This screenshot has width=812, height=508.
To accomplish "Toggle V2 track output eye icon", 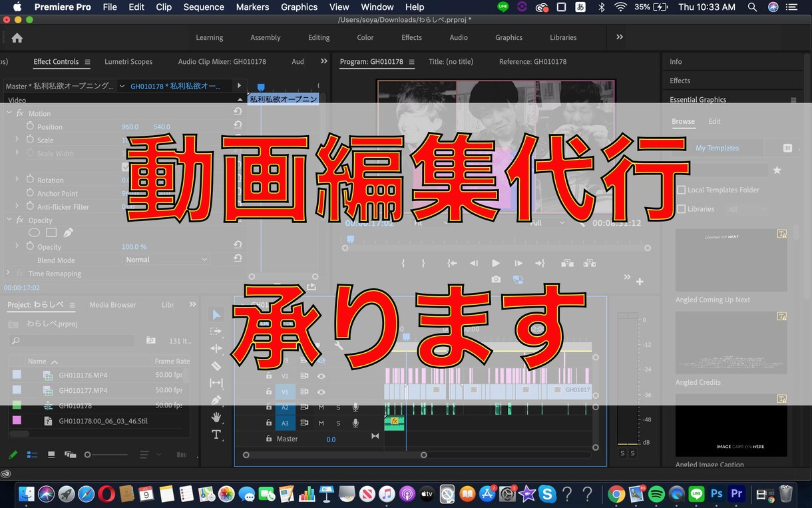I will coord(321,376).
